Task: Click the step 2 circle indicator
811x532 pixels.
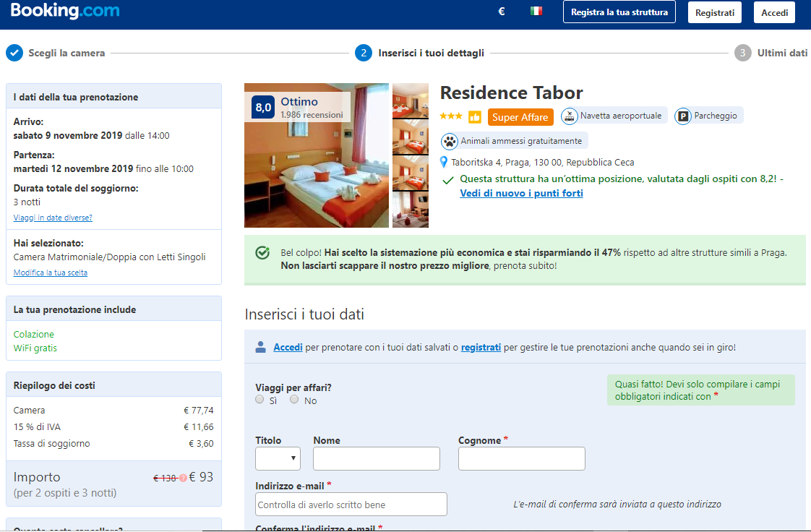Action: (x=364, y=53)
